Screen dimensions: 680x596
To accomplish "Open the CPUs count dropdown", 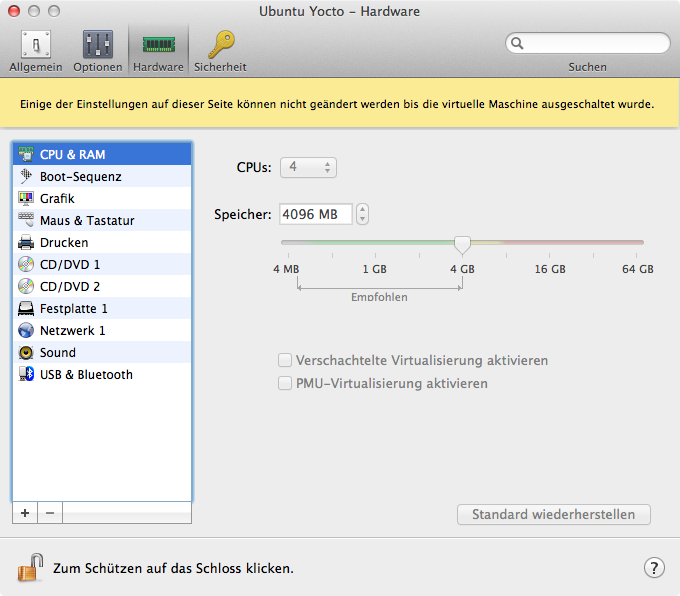I will [308, 167].
